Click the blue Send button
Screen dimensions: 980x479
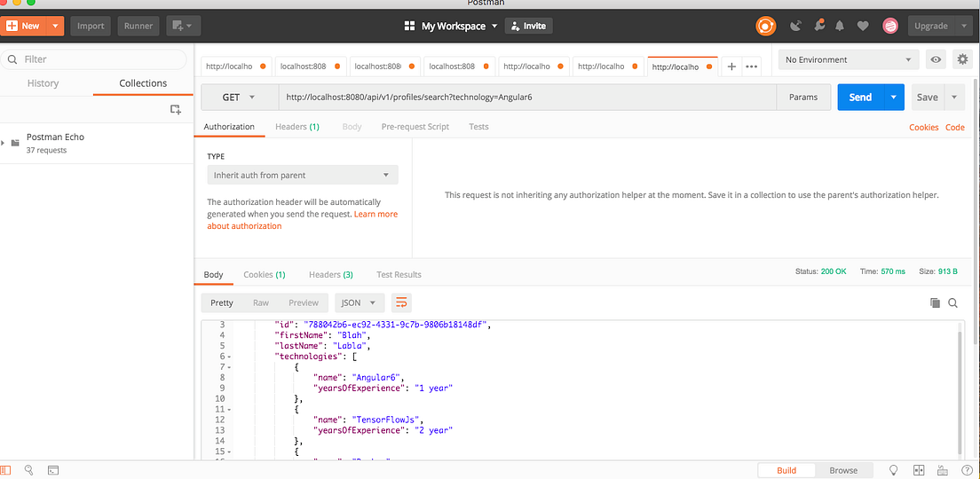(859, 97)
